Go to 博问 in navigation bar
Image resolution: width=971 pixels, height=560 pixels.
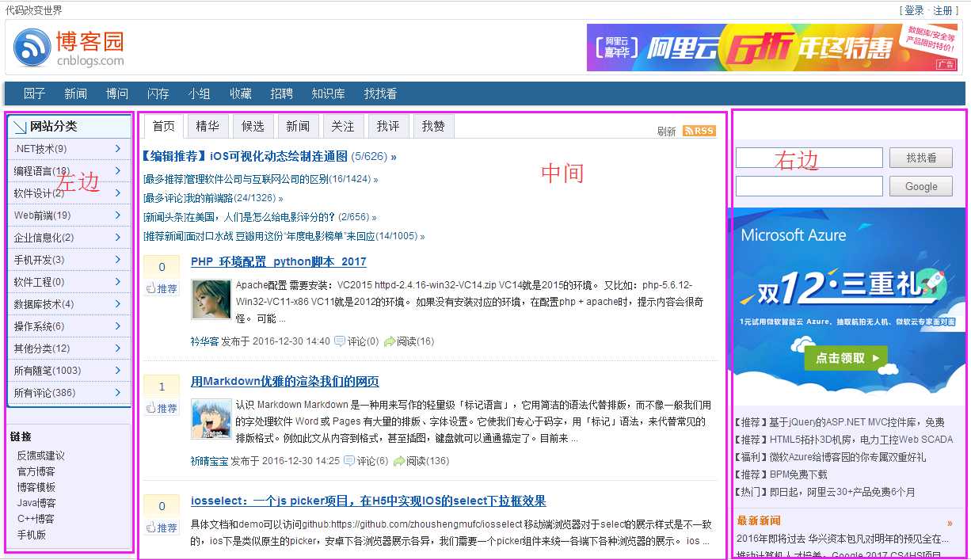(x=117, y=93)
